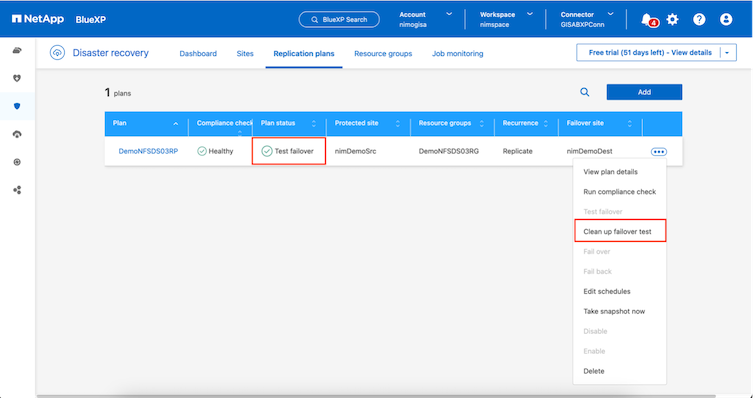This screenshot has height=400, width=755.
Task: Open the DemoNFSDS03RP plan link
Action: tap(148, 151)
